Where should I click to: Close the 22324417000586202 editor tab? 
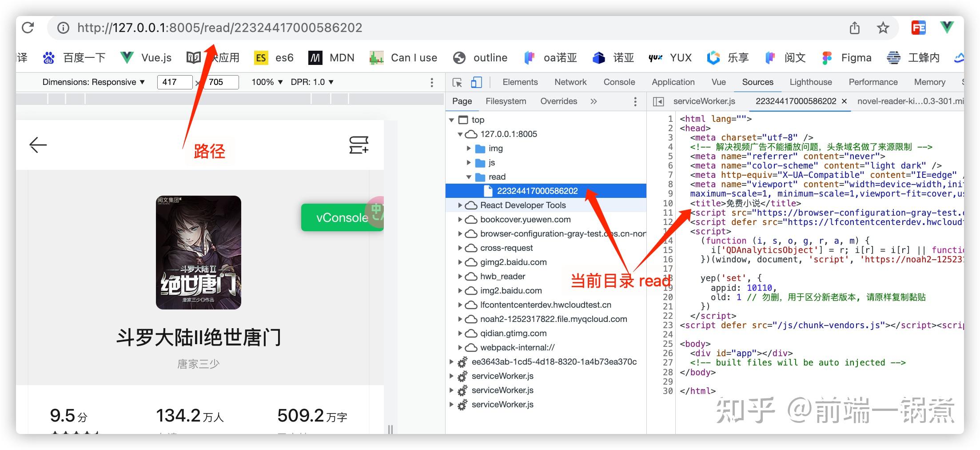pos(844,101)
